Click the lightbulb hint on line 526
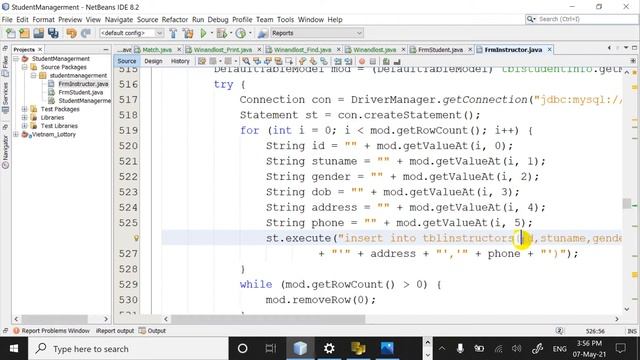The image size is (640, 360). coord(136,238)
